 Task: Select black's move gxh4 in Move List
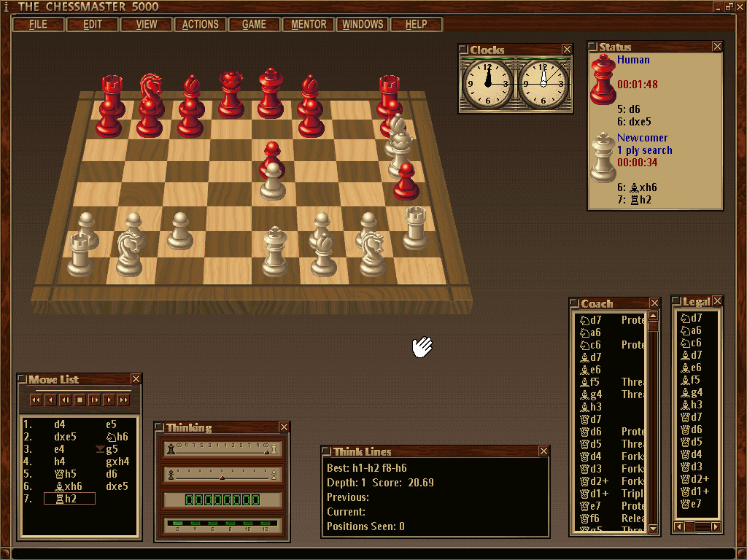coord(117,462)
